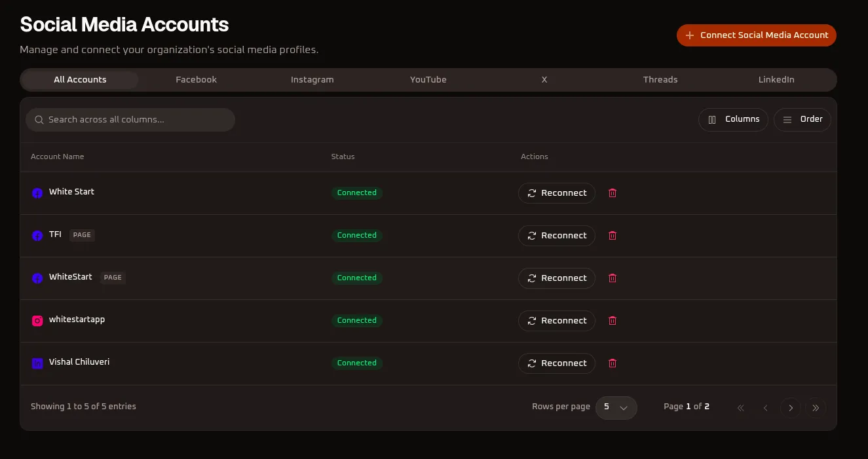Click Connected status badge for whitestartapp
This screenshot has width=868, height=459.
pyautogui.click(x=357, y=321)
